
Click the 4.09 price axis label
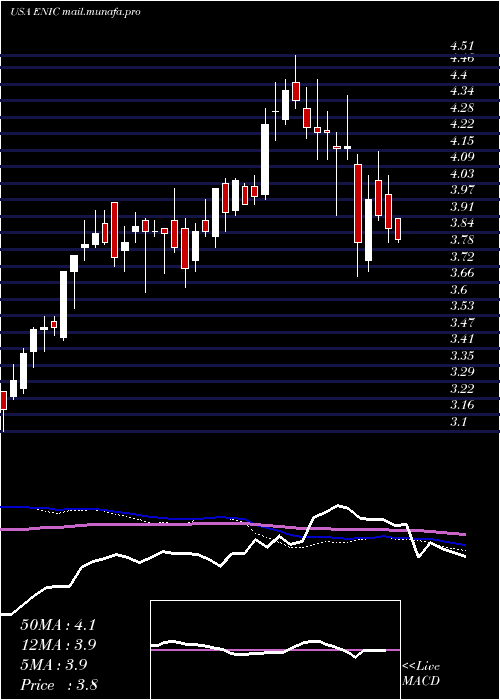point(462,157)
